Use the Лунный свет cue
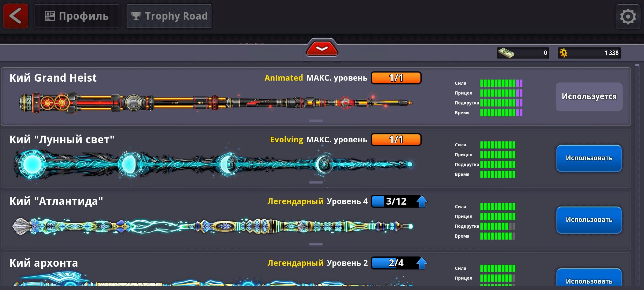Image resolution: width=644 pixels, height=290 pixels. coord(589,158)
